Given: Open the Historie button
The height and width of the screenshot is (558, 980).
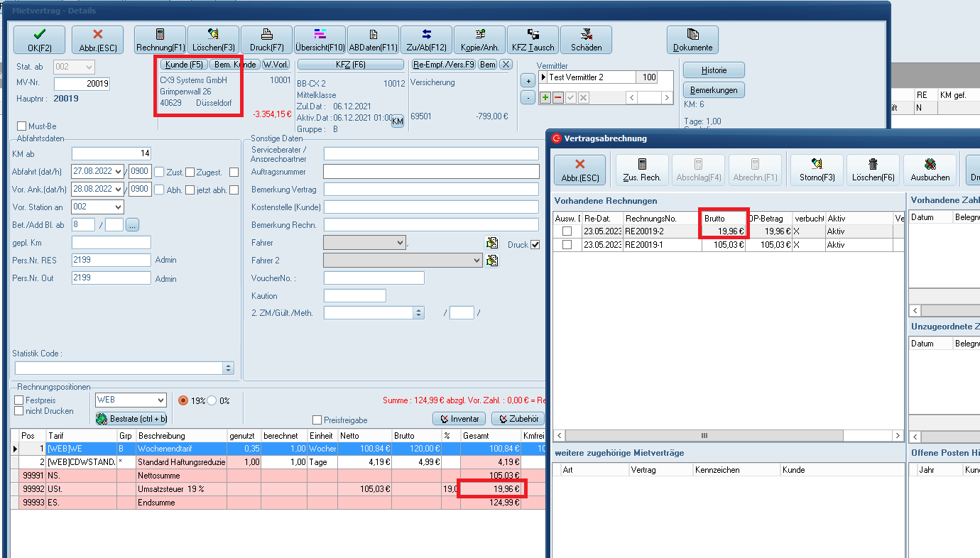Looking at the screenshot, I should tap(714, 70).
